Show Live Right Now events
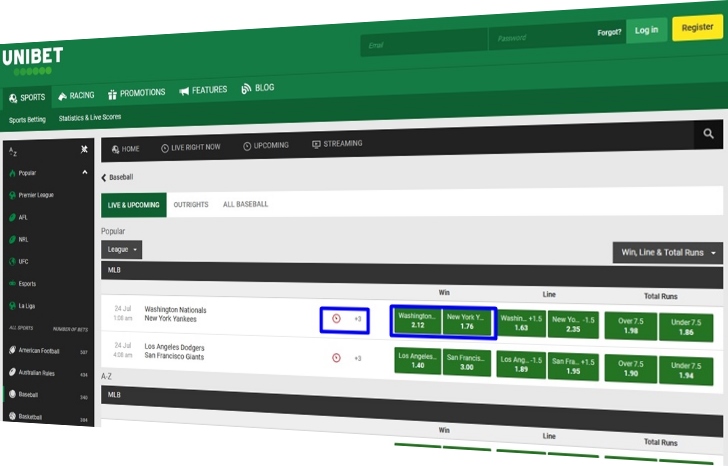 point(190,148)
